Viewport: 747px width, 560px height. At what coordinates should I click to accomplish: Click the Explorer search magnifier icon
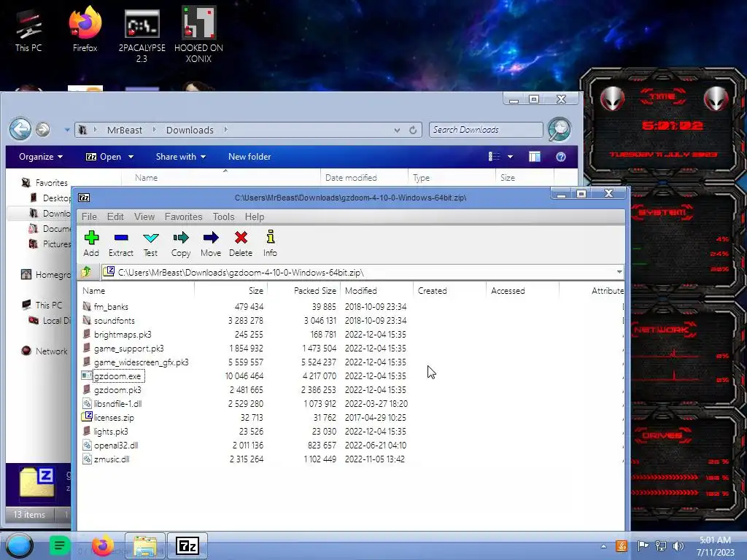click(x=560, y=130)
